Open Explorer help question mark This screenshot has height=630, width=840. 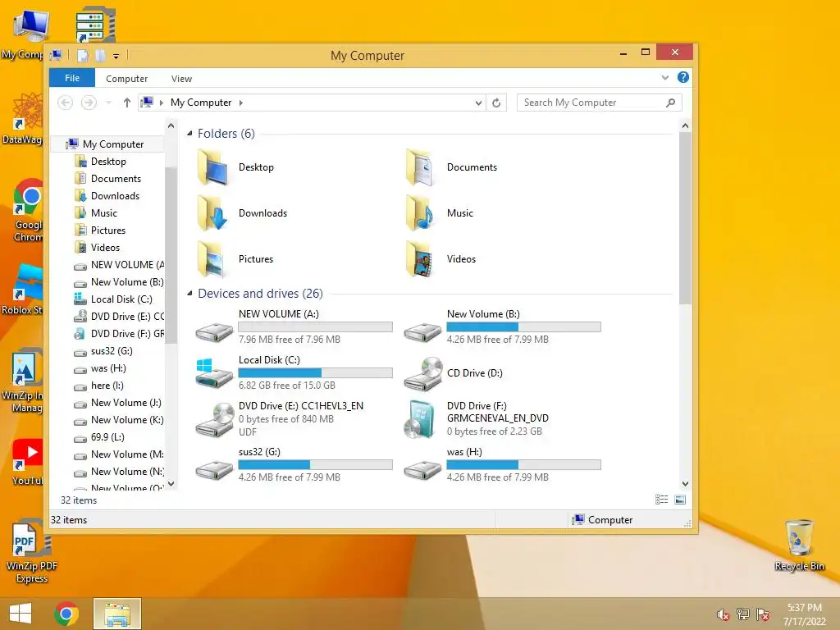(x=683, y=77)
